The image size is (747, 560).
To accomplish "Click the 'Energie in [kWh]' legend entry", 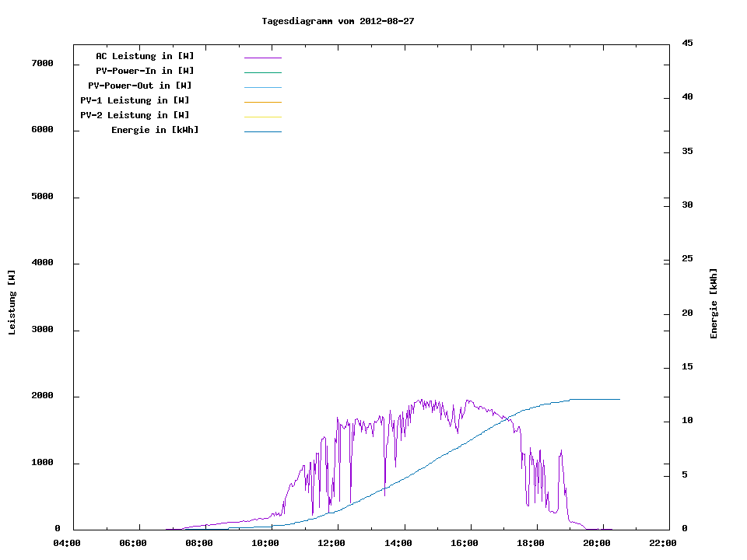I will pyautogui.click(x=155, y=130).
